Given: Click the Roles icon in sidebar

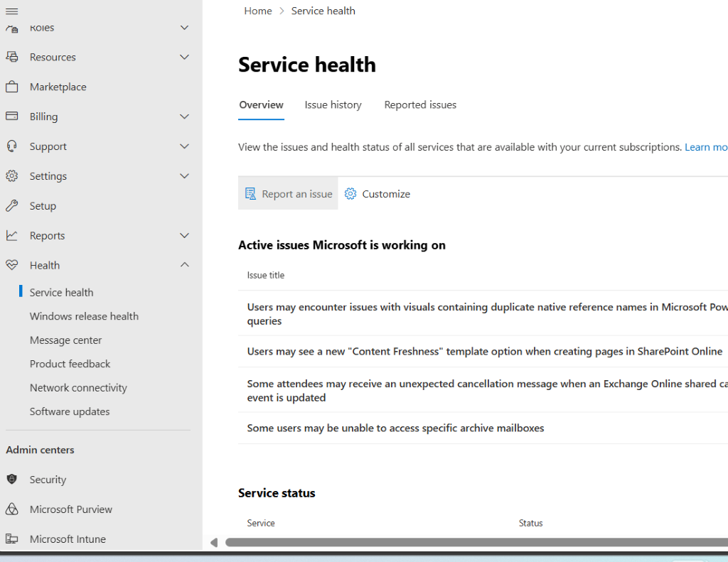Looking at the screenshot, I should click(11, 28).
